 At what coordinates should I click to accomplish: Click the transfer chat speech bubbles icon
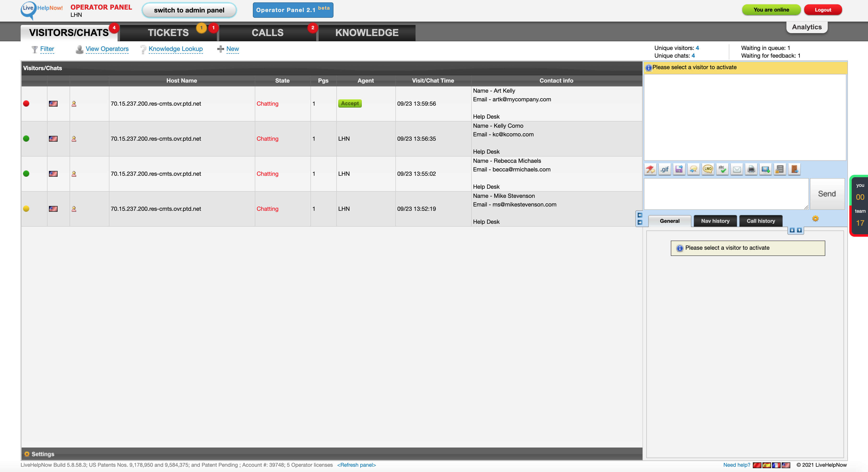tap(693, 169)
